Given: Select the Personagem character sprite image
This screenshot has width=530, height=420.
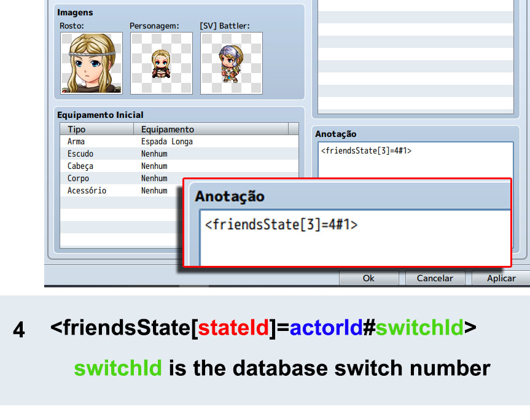Looking at the screenshot, I should (x=162, y=63).
